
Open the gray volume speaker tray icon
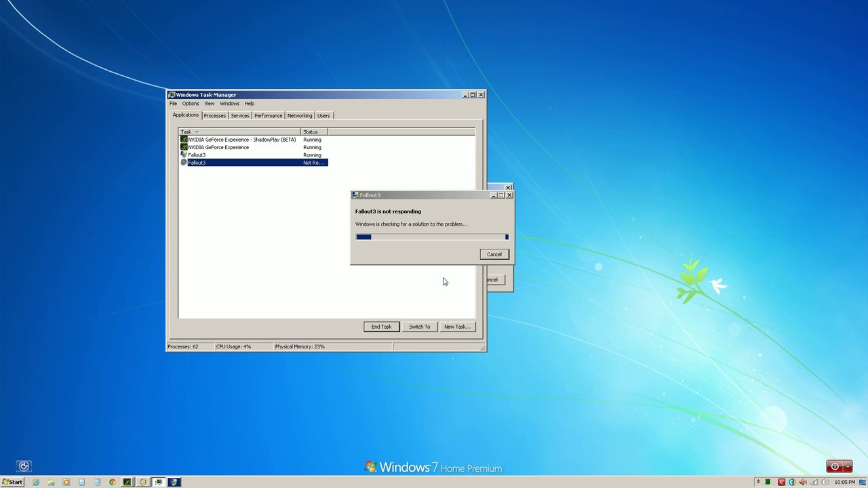click(x=825, y=482)
